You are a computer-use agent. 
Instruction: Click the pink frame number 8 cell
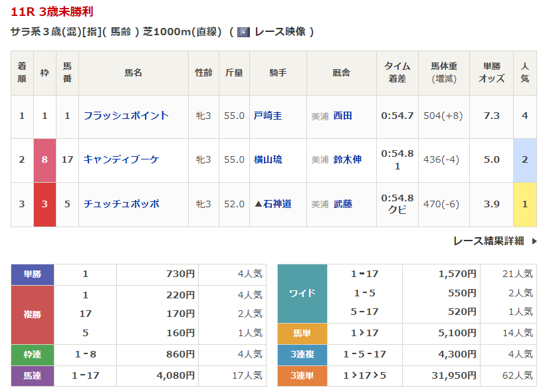click(45, 160)
